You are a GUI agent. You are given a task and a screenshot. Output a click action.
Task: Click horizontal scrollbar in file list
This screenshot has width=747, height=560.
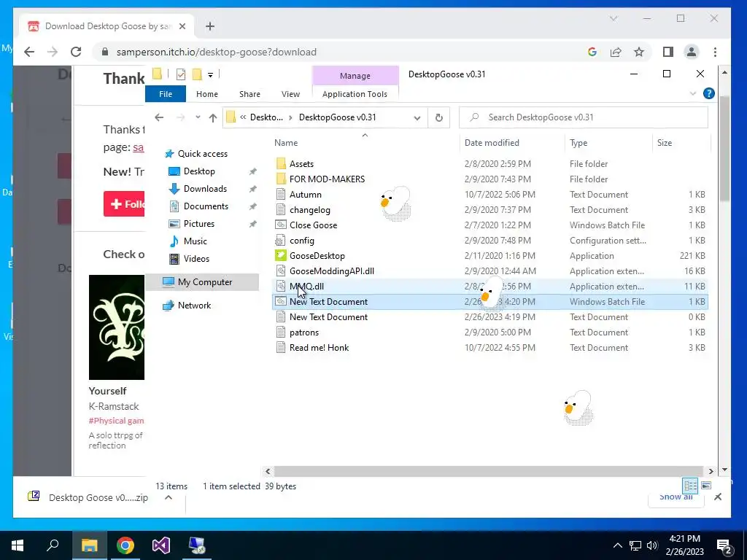click(x=488, y=471)
